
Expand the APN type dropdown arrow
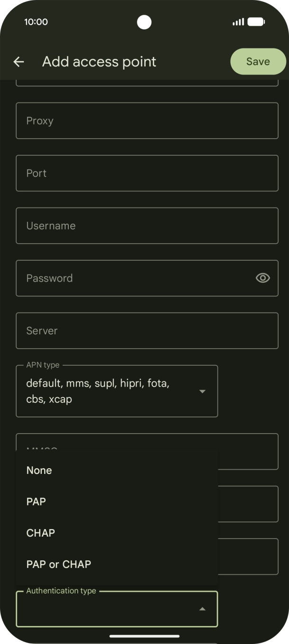[x=202, y=391]
